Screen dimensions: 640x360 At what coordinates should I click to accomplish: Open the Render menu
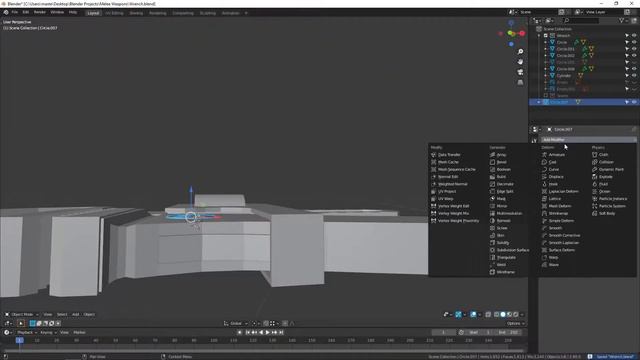(x=40, y=12)
